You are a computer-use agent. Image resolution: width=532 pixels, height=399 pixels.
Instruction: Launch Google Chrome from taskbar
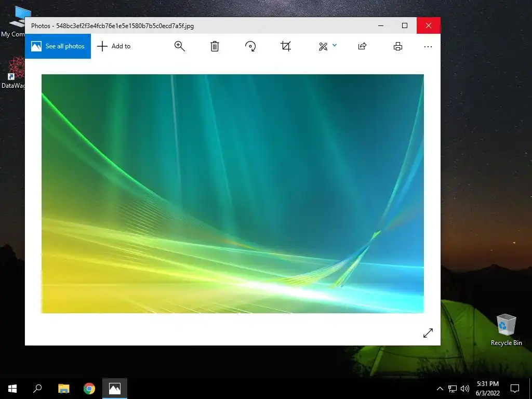[x=89, y=389]
